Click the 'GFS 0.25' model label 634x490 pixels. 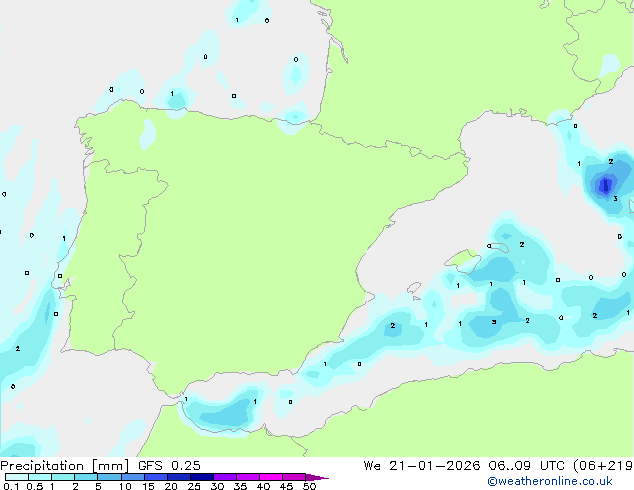(169, 466)
